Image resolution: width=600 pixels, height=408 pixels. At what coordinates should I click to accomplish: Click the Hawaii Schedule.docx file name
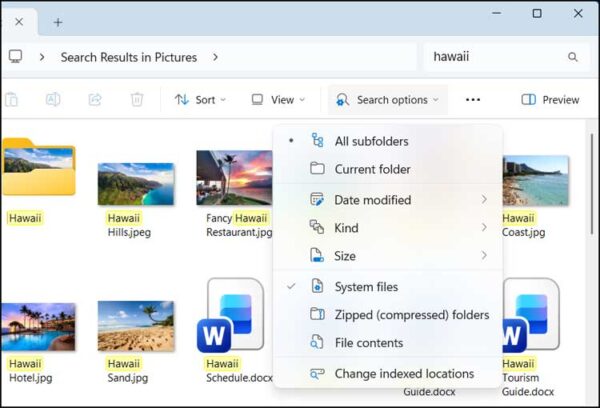pos(239,370)
